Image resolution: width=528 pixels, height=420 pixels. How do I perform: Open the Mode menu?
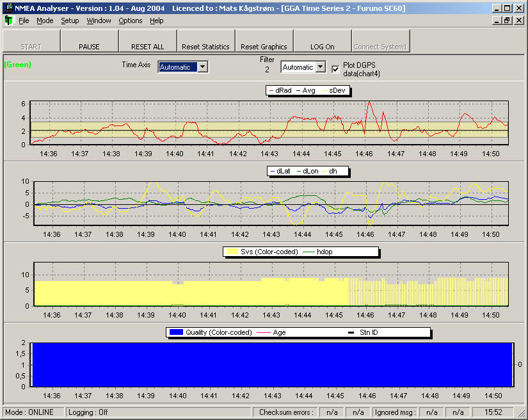point(45,20)
